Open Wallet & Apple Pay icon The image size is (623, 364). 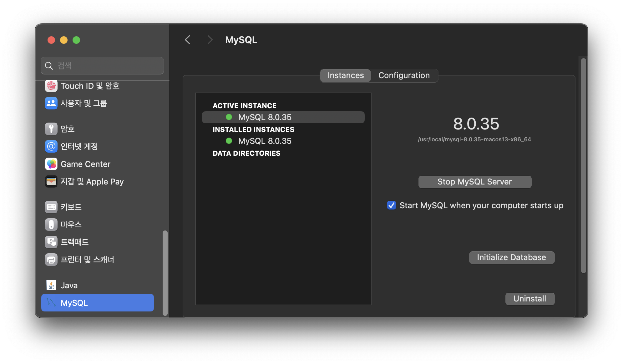[51, 182]
